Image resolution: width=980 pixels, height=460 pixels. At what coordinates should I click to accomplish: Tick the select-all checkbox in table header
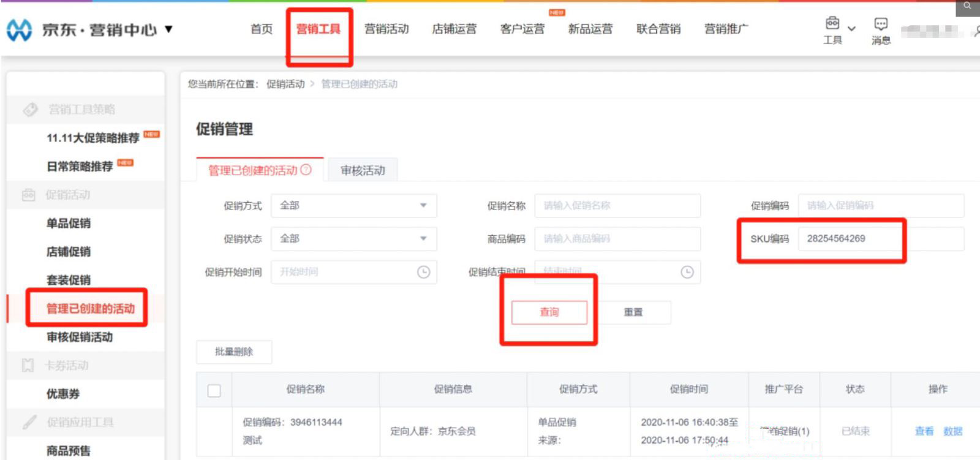pyautogui.click(x=214, y=390)
